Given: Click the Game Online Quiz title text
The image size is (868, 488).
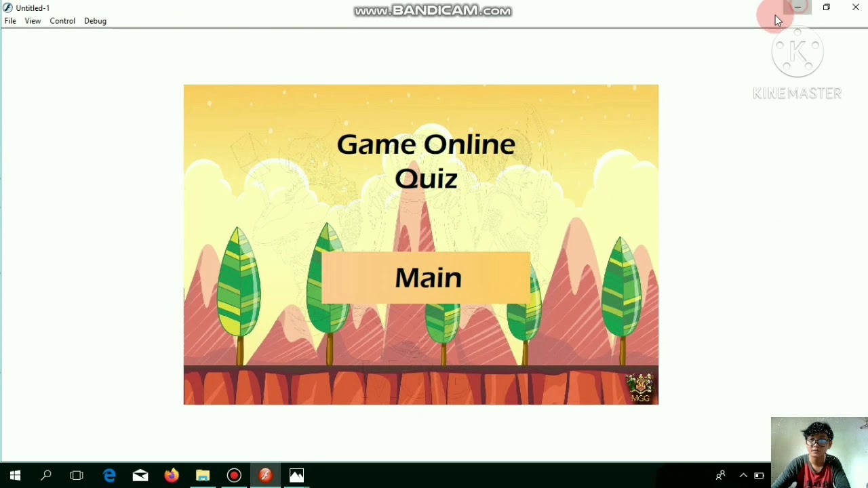Looking at the screenshot, I should tap(426, 161).
